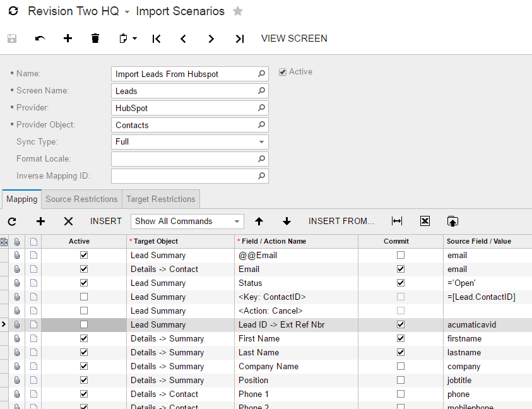Click VIEW SCREEN button
The height and width of the screenshot is (409, 532).
pyautogui.click(x=294, y=39)
